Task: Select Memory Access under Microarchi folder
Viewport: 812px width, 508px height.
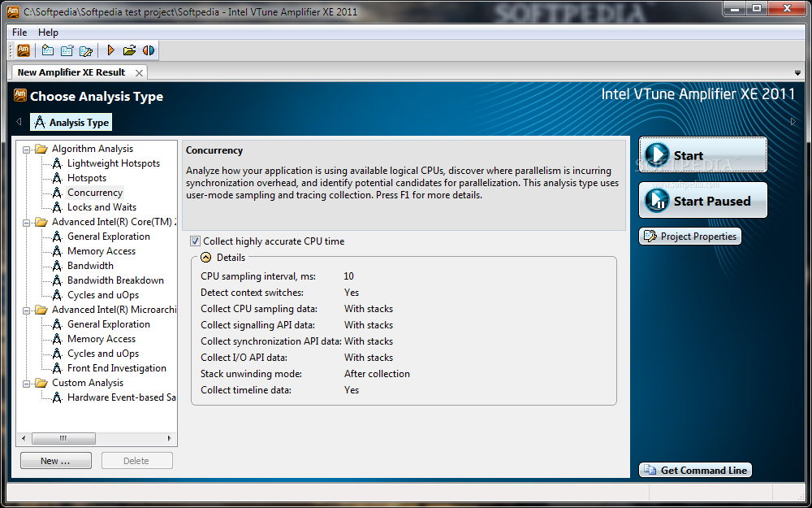Action: (x=101, y=338)
